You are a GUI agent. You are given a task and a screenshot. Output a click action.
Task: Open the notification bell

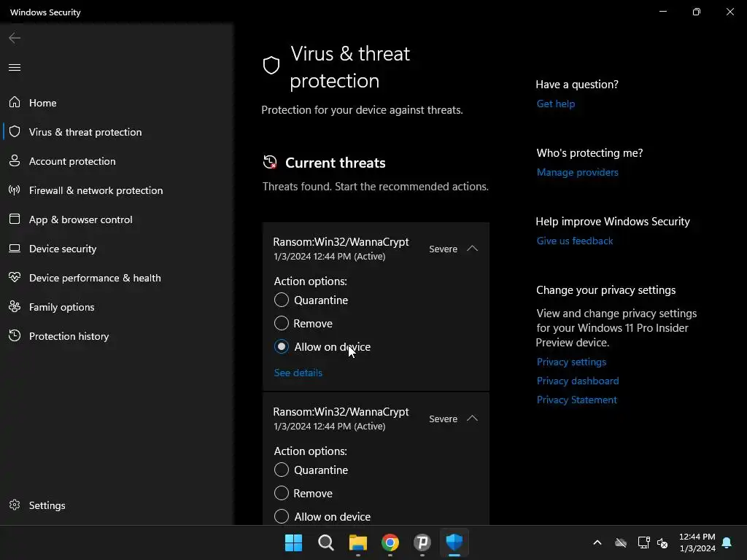[x=727, y=542]
